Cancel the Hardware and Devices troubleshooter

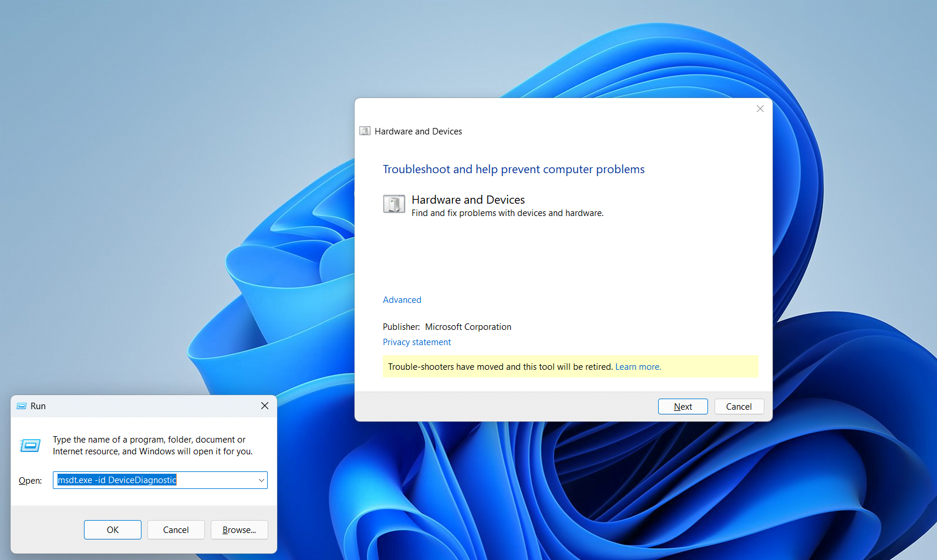point(739,407)
